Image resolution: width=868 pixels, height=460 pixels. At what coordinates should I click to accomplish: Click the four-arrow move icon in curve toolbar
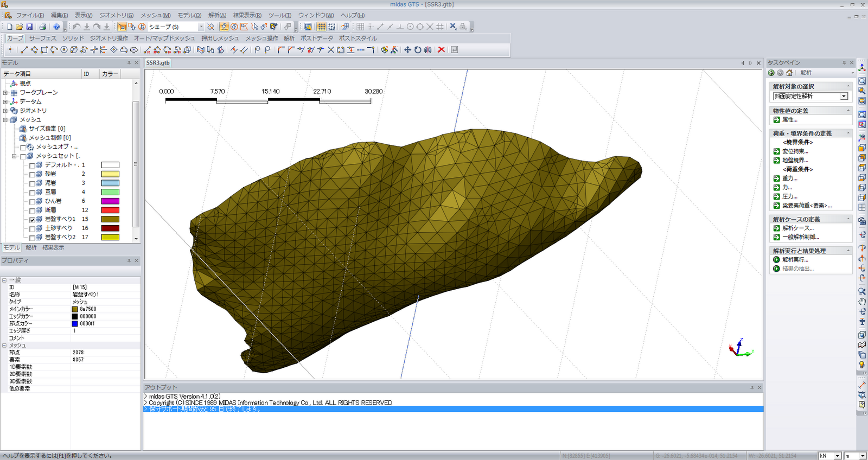(407, 50)
